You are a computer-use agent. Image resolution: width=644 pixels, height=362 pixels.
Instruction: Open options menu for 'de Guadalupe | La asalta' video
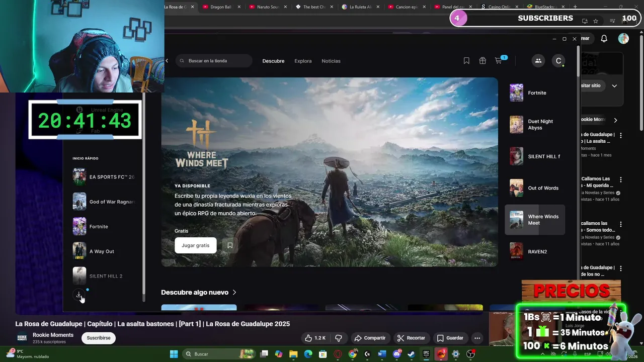pyautogui.click(x=621, y=135)
